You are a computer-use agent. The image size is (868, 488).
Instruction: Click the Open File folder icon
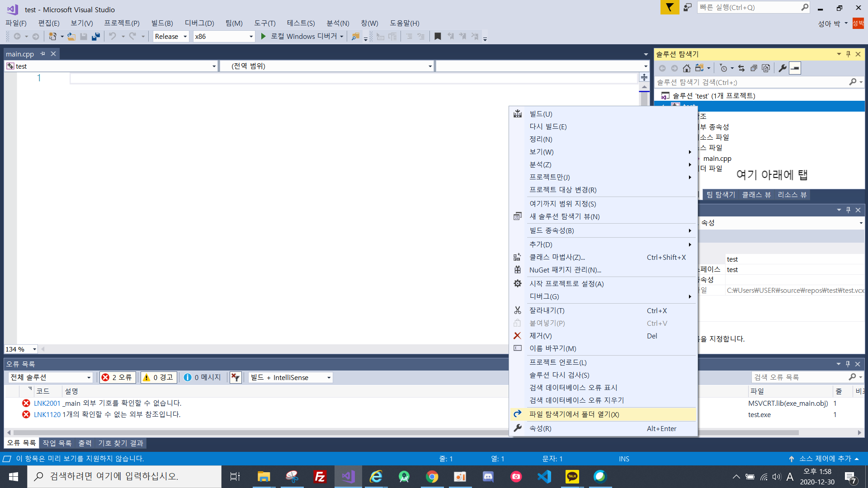coord(71,37)
